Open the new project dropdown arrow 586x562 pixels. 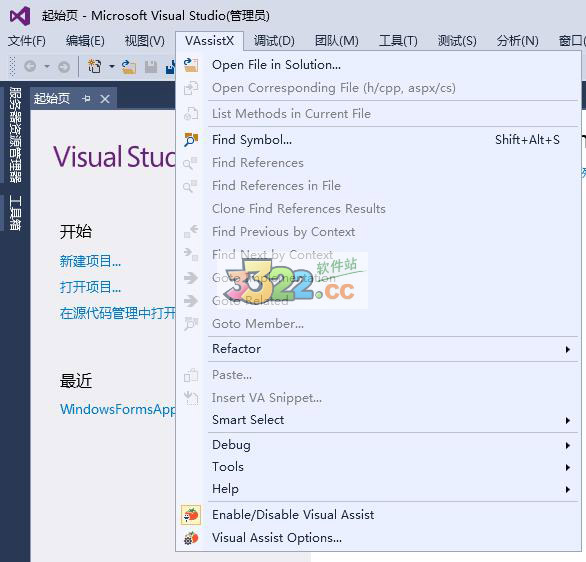click(112, 67)
